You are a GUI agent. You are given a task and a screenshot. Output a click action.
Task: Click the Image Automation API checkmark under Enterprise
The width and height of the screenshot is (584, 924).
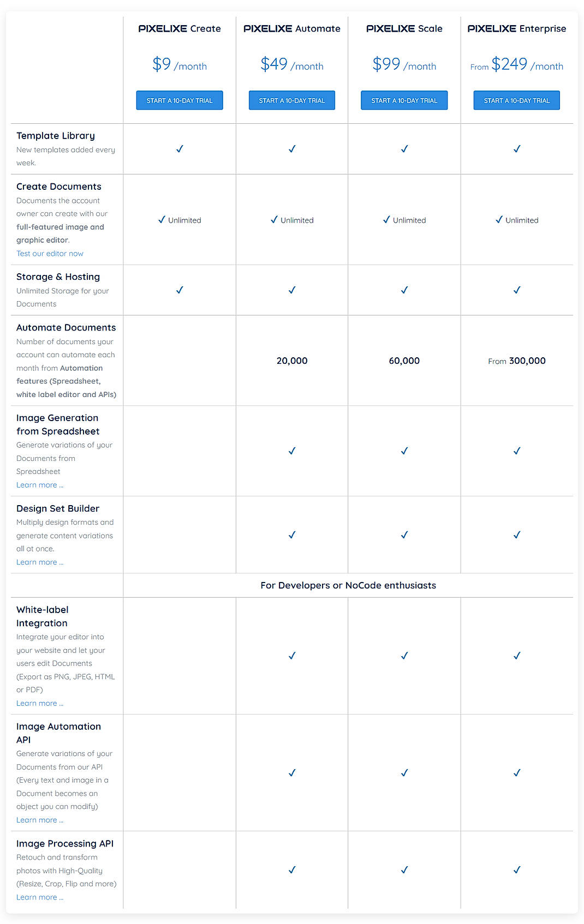[516, 772]
